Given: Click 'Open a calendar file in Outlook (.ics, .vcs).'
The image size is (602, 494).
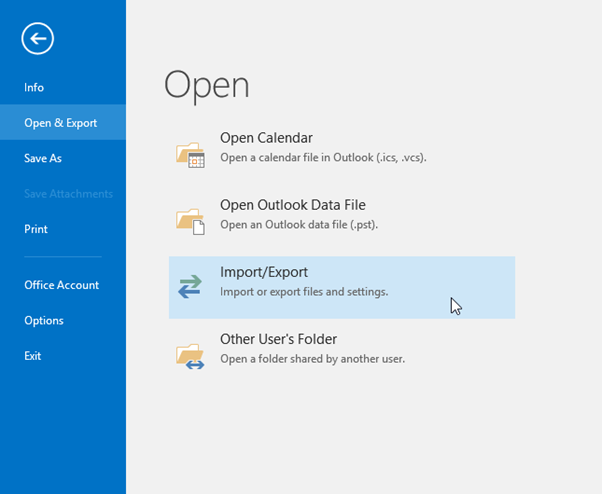Looking at the screenshot, I should (323, 158).
